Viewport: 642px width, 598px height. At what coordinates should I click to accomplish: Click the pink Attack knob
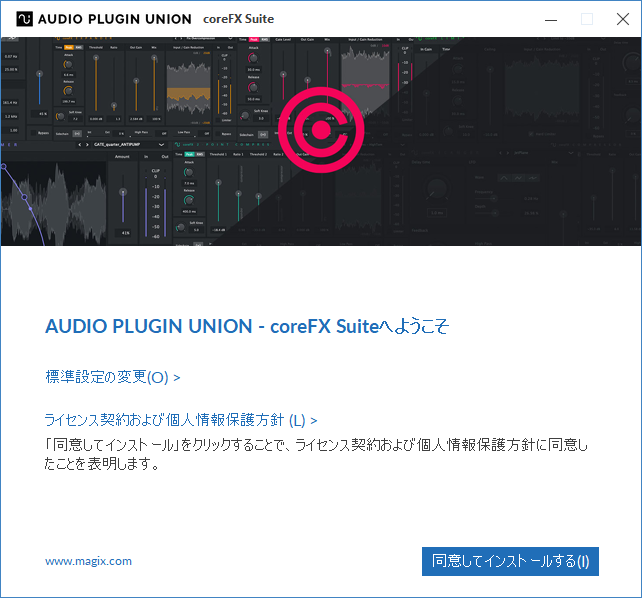pyautogui.click(x=253, y=58)
